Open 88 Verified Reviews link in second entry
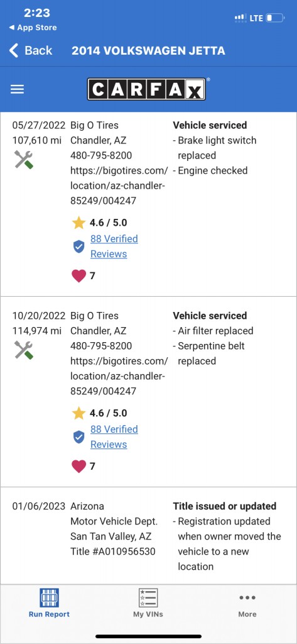 114,436
